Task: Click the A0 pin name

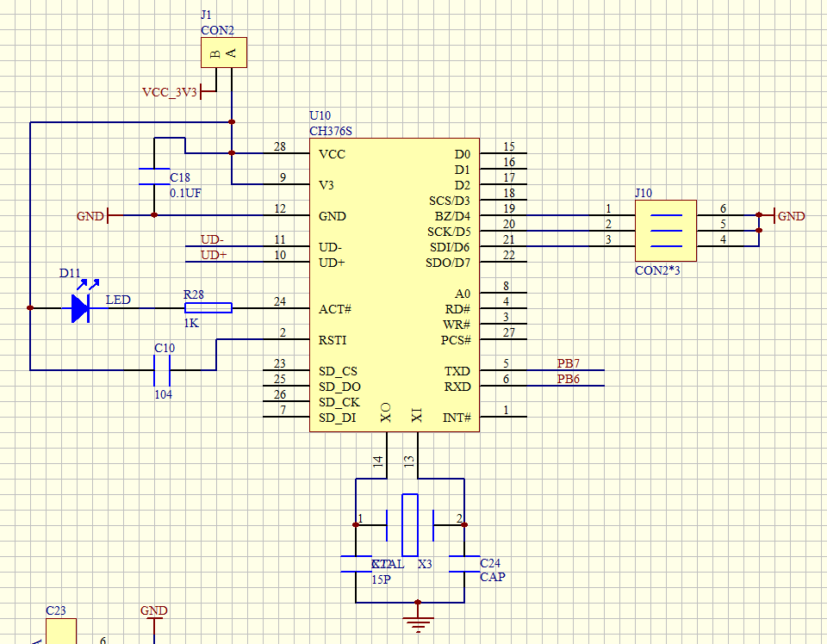Action: (x=463, y=294)
